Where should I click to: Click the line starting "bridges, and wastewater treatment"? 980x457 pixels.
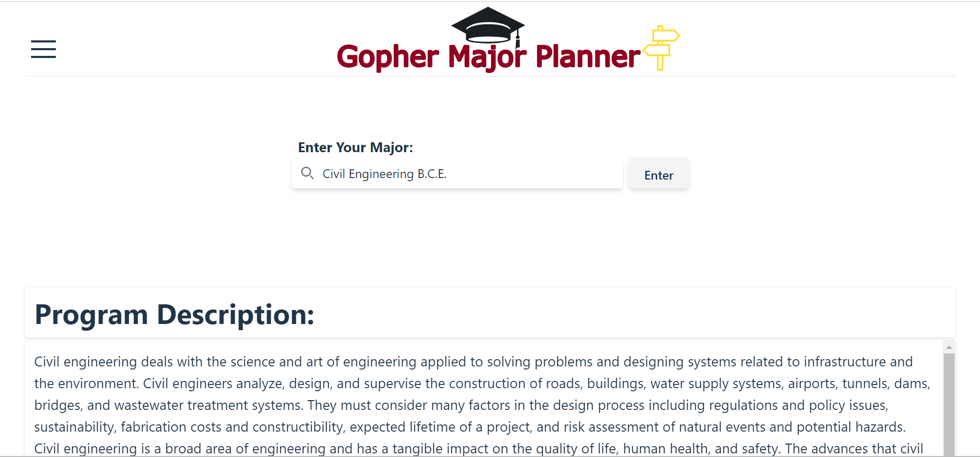(462, 405)
